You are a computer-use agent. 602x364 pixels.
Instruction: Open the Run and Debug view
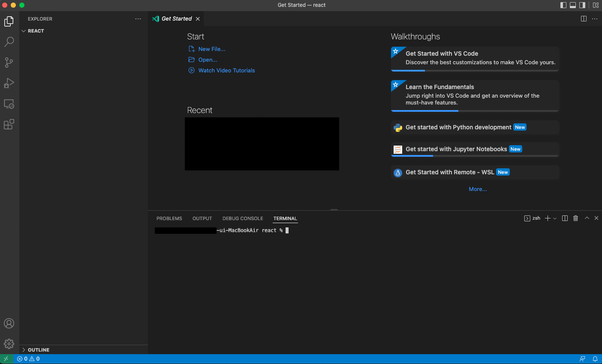[9, 83]
